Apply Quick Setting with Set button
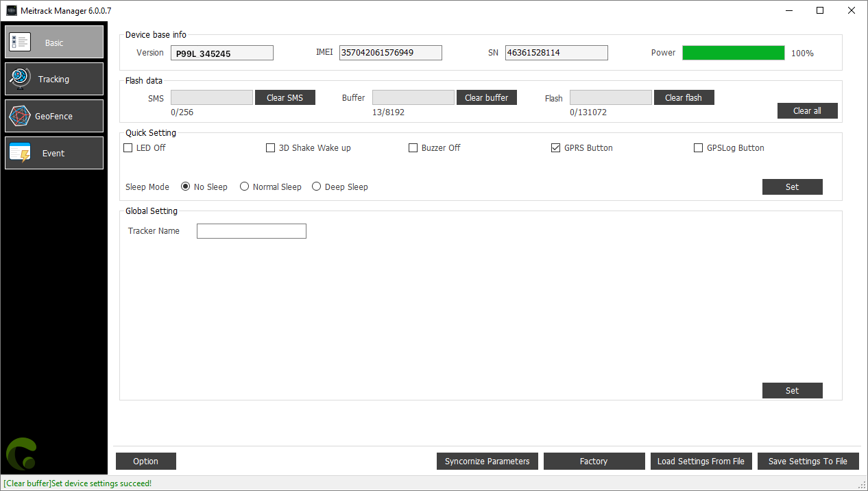 pyautogui.click(x=792, y=187)
